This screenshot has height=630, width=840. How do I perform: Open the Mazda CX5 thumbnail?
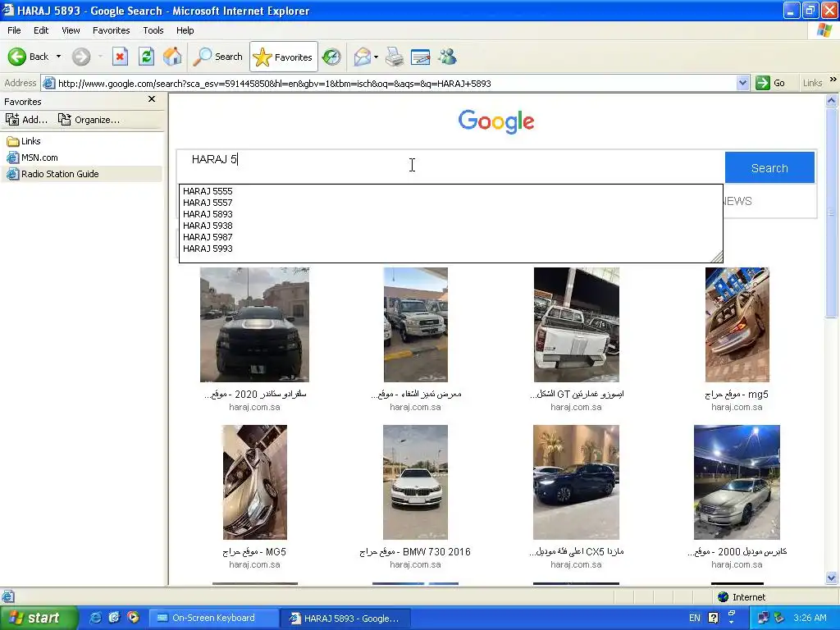pyautogui.click(x=577, y=482)
